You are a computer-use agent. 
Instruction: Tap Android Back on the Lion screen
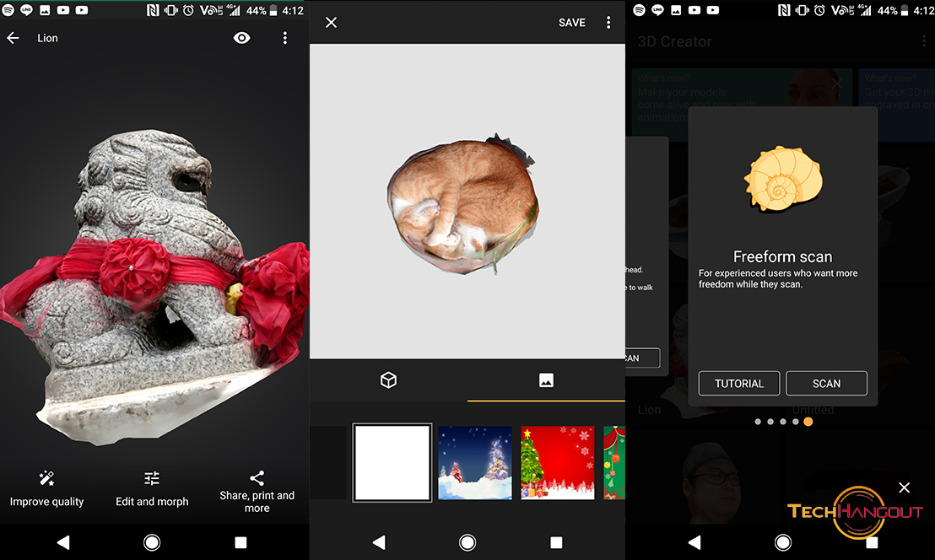tap(63, 542)
